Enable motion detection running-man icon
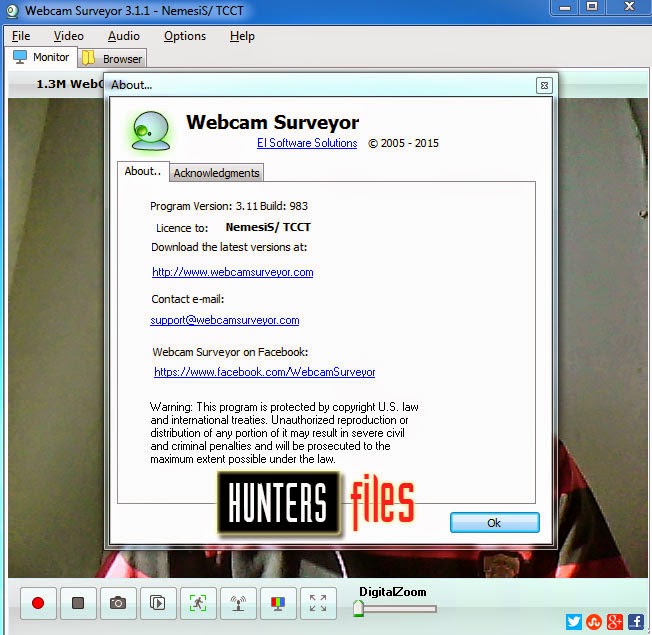 198,603
